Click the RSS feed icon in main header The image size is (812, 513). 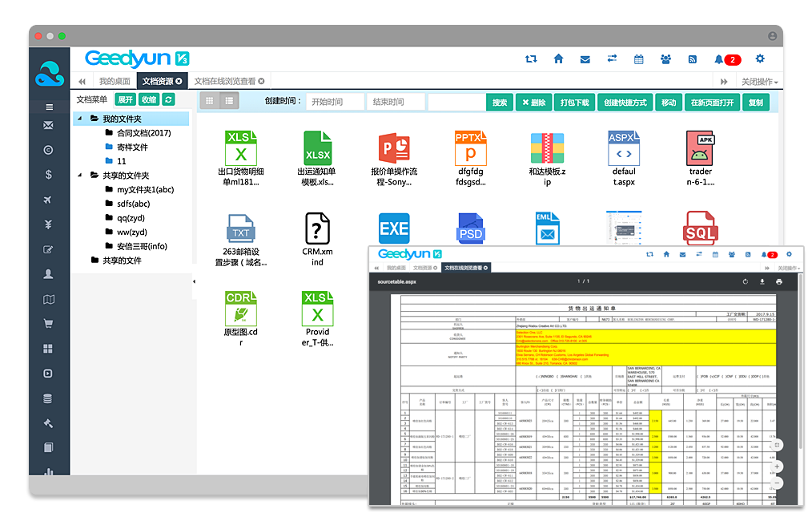pyautogui.click(x=693, y=59)
